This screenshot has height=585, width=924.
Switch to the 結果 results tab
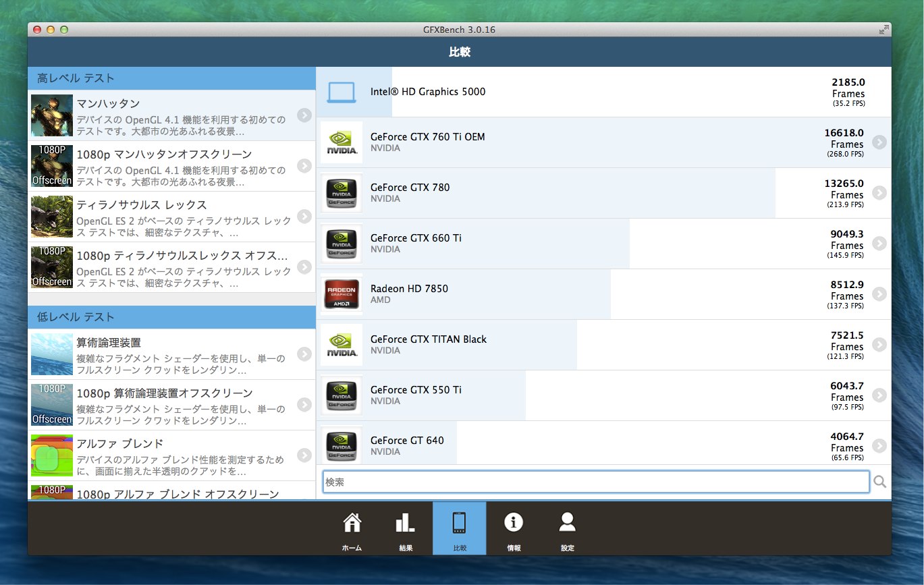coord(406,528)
